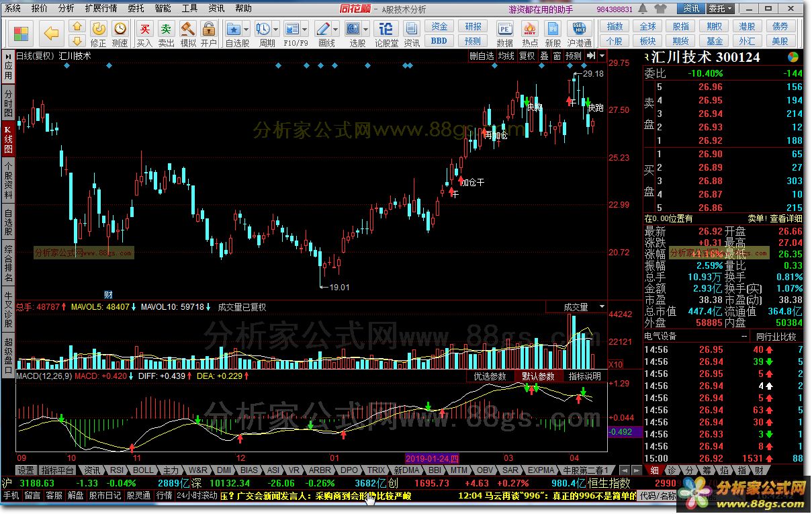Toggle the 叠 overlay option
The height and width of the screenshot is (514, 812).
tap(544, 56)
